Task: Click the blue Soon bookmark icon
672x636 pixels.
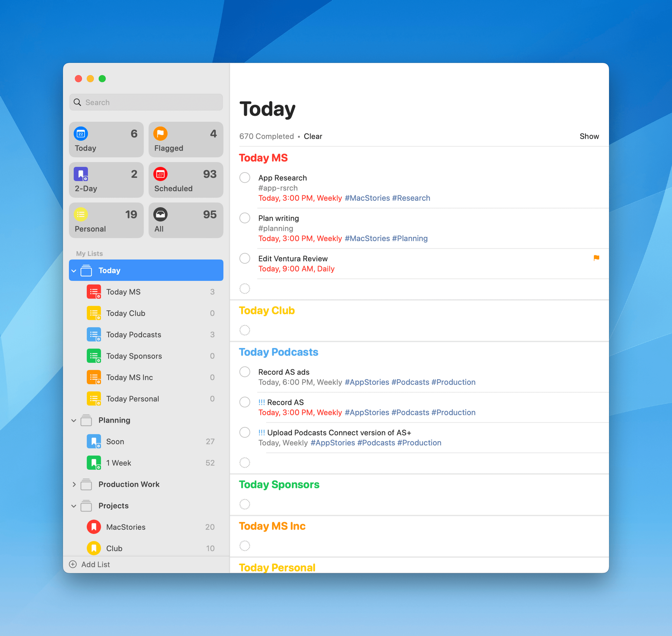Action: point(94,441)
